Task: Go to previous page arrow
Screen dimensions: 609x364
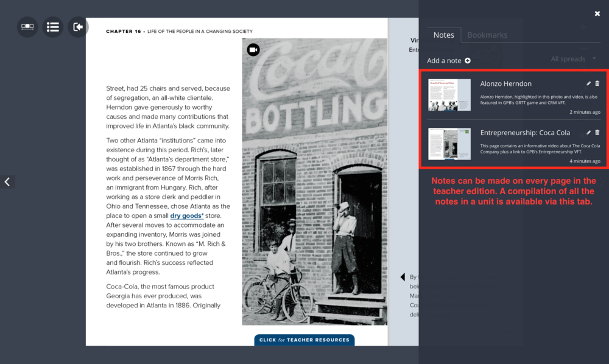Action: point(7,181)
